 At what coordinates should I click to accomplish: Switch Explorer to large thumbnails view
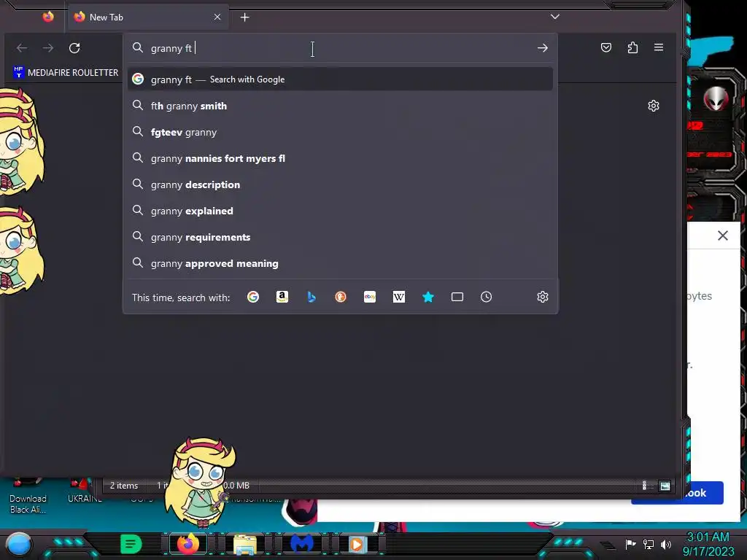(x=665, y=486)
